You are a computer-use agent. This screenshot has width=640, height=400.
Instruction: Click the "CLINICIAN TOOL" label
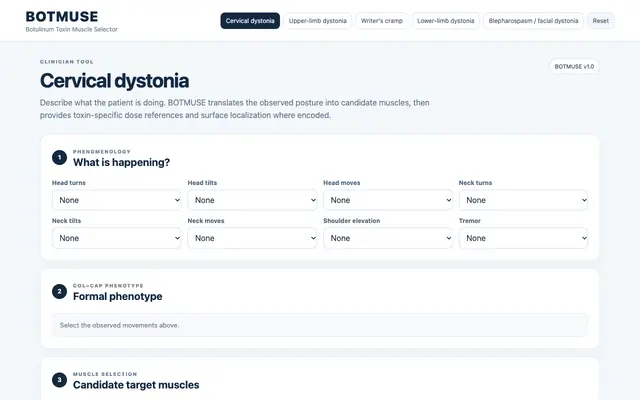click(67, 62)
